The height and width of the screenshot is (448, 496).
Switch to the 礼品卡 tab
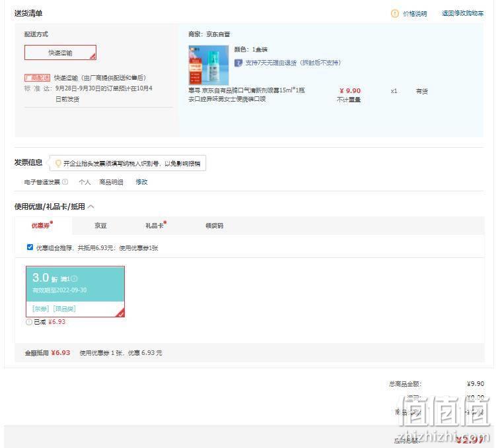point(155,226)
